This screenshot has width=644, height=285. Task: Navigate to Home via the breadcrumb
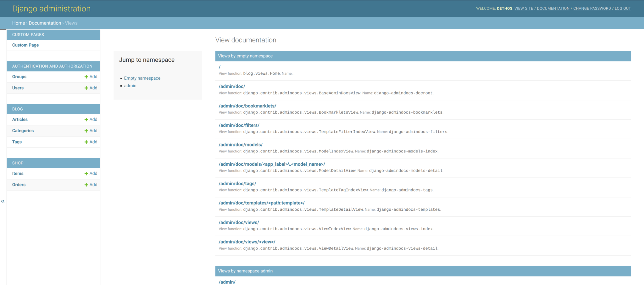[x=18, y=23]
